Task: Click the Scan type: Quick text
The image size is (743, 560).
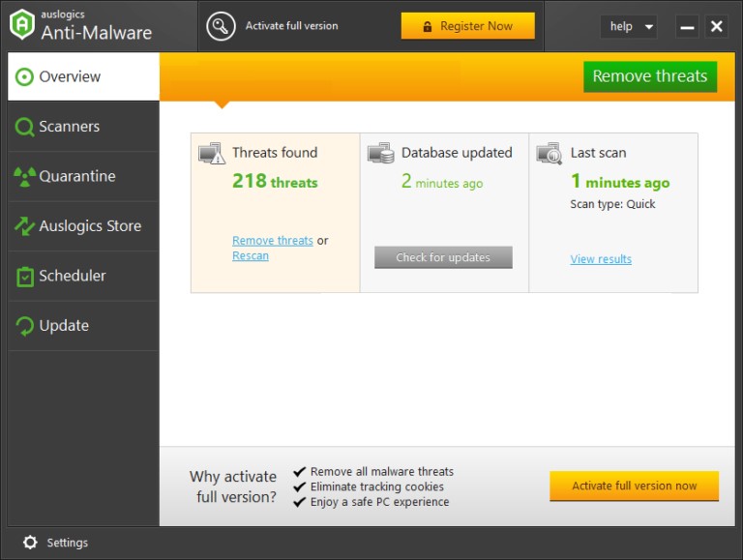Action: pyautogui.click(x=612, y=204)
